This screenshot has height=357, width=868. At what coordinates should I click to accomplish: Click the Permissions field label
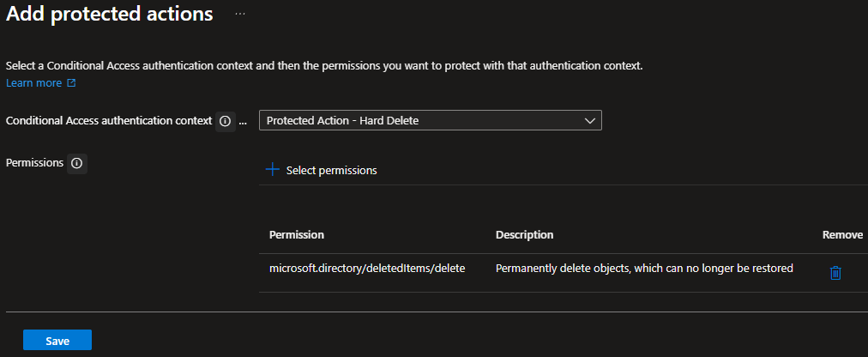[x=34, y=163]
